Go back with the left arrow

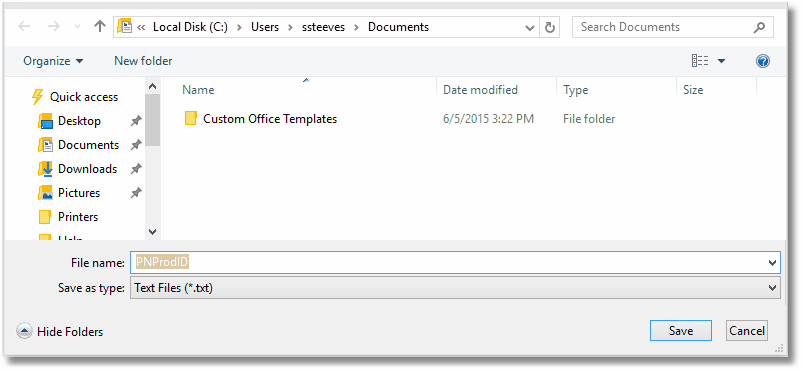(x=24, y=27)
